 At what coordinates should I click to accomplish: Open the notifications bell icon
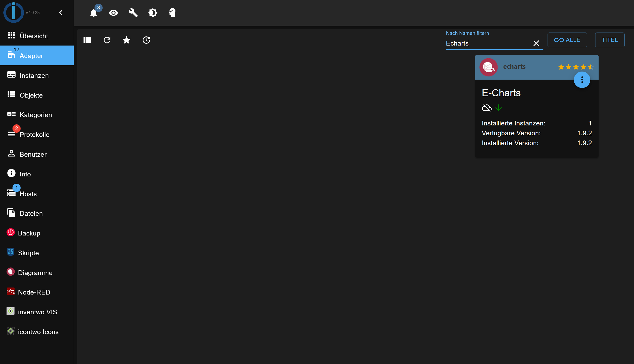click(x=94, y=12)
